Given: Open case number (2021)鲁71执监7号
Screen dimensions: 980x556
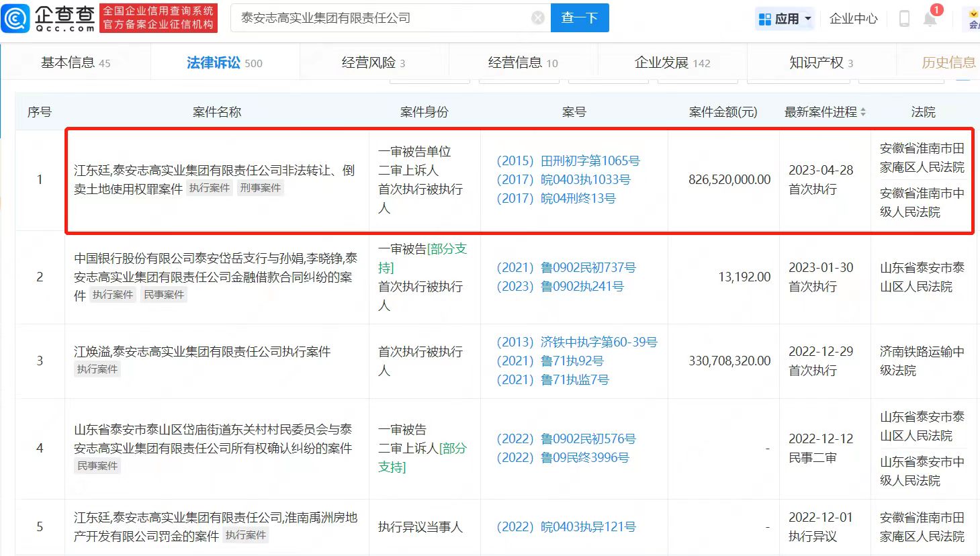Looking at the screenshot, I should point(553,380).
